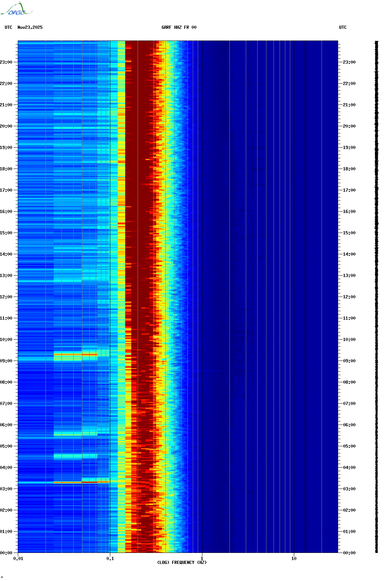
Task: Click the 00:00 marker on right axis
Action: point(349,553)
